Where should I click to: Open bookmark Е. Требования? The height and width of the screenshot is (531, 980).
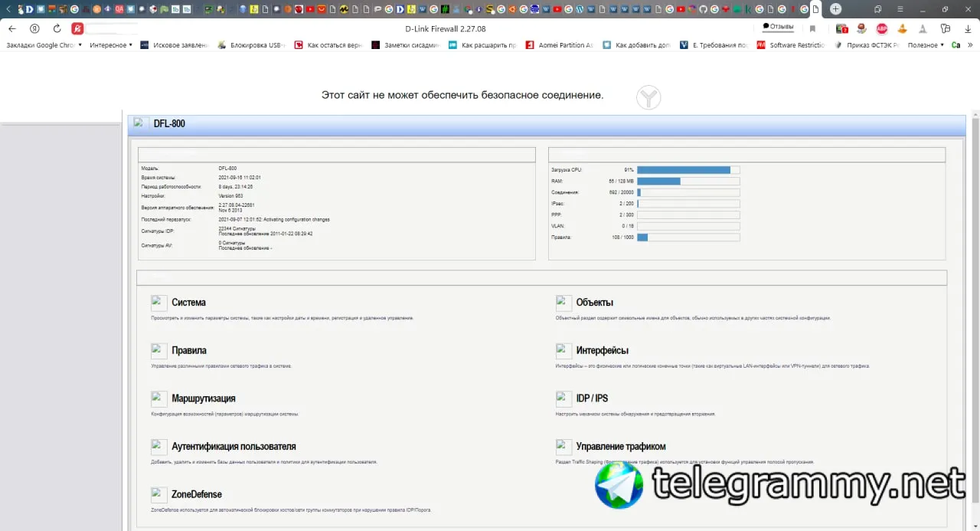point(714,45)
